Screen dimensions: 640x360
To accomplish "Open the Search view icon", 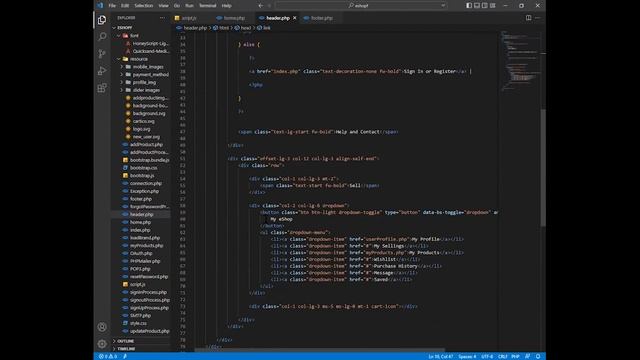I will 102,37.
